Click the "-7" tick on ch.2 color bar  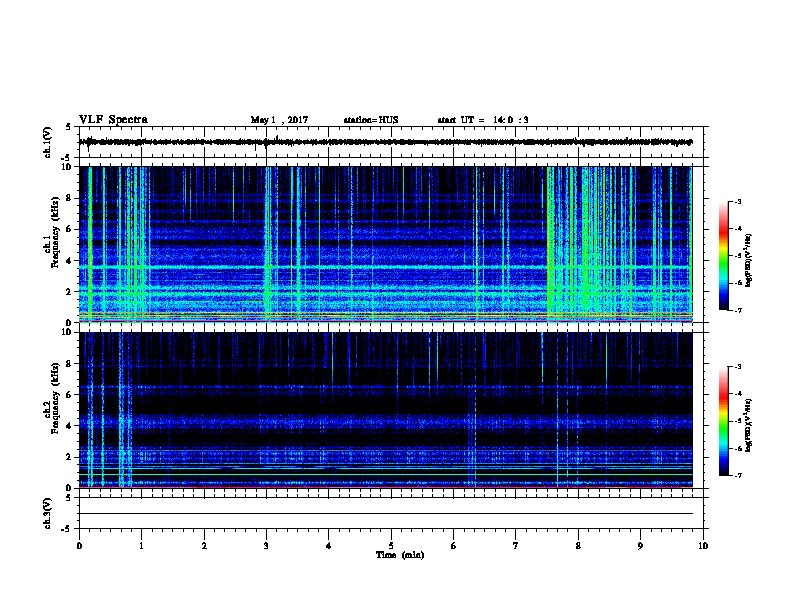coord(738,475)
